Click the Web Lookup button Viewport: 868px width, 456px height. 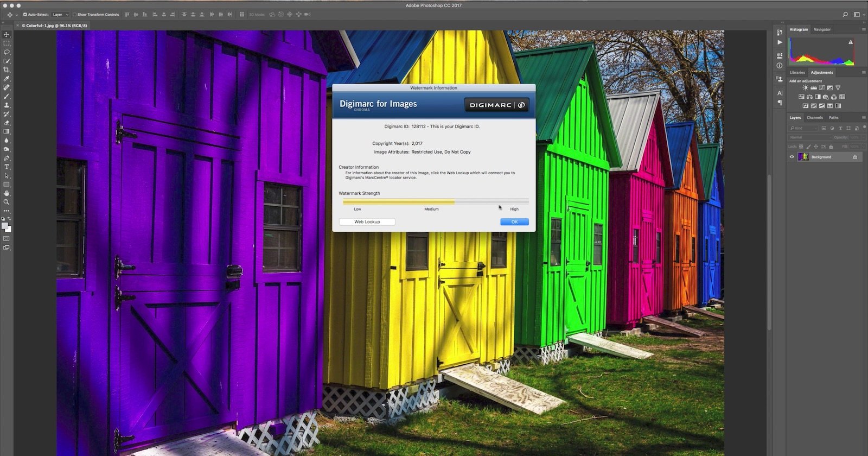click(x=367, y=221)
